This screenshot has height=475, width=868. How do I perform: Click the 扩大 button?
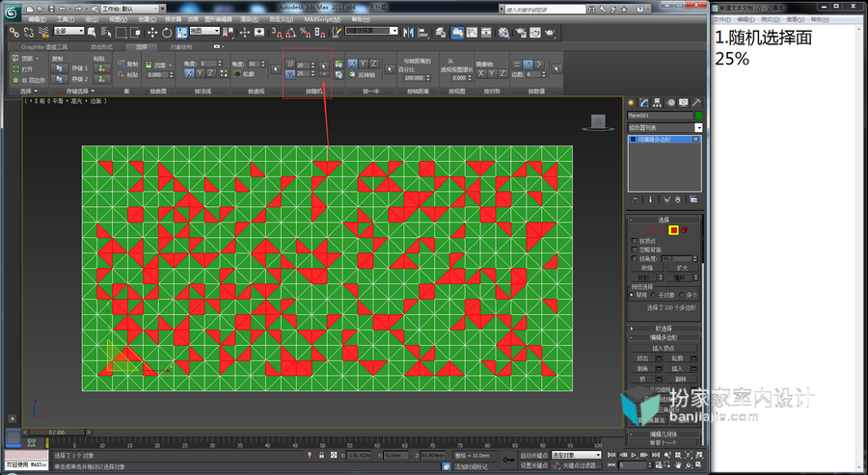pos(683,268)
